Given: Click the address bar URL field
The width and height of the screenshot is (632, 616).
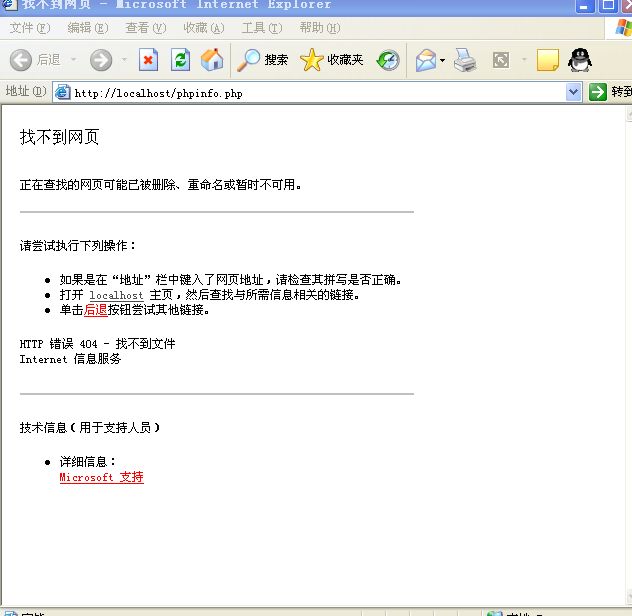Looking at the screenshot, I should 318,93.
